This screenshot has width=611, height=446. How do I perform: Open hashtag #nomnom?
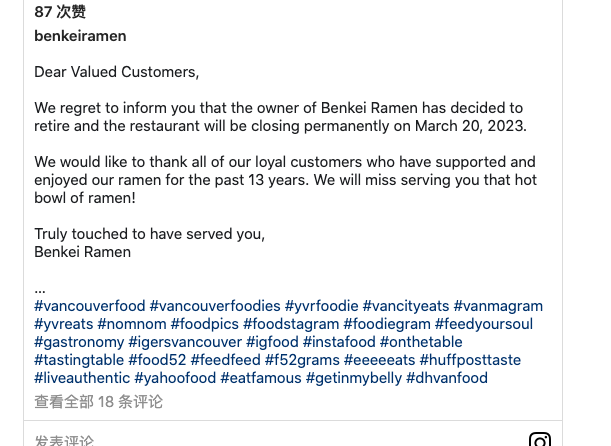132,324
